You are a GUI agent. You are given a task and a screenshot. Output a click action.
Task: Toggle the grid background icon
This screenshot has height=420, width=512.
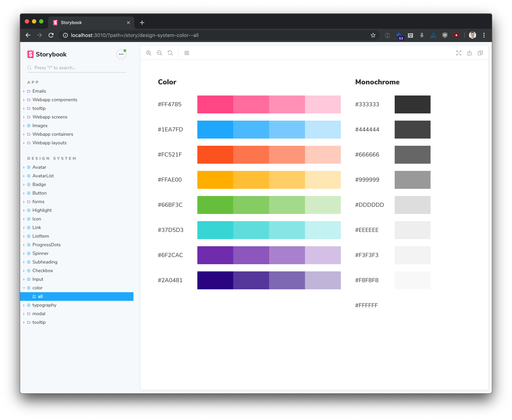(x=187, y=53)
